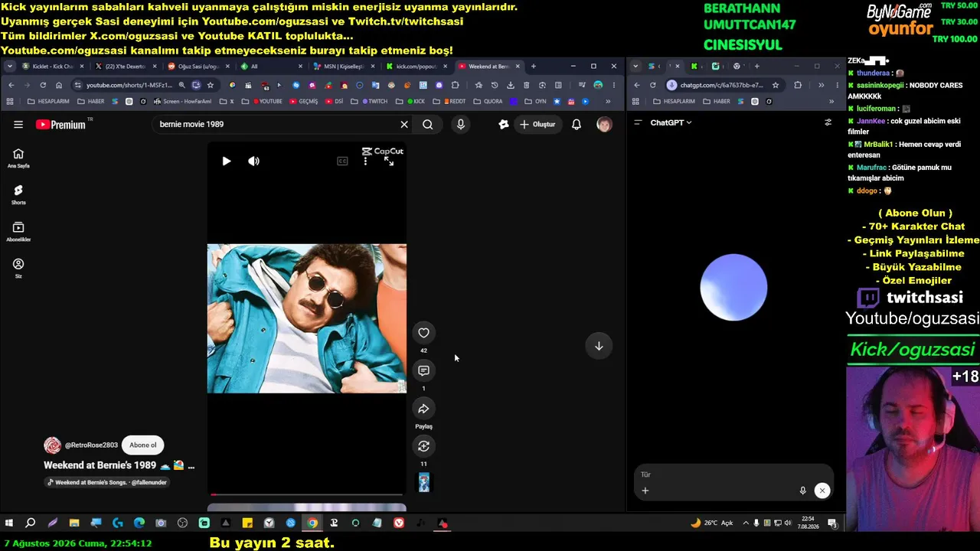This screenshot has height=551, width=980.
Task: Like the Short with the heart button
Action: [x=423, y=332]
